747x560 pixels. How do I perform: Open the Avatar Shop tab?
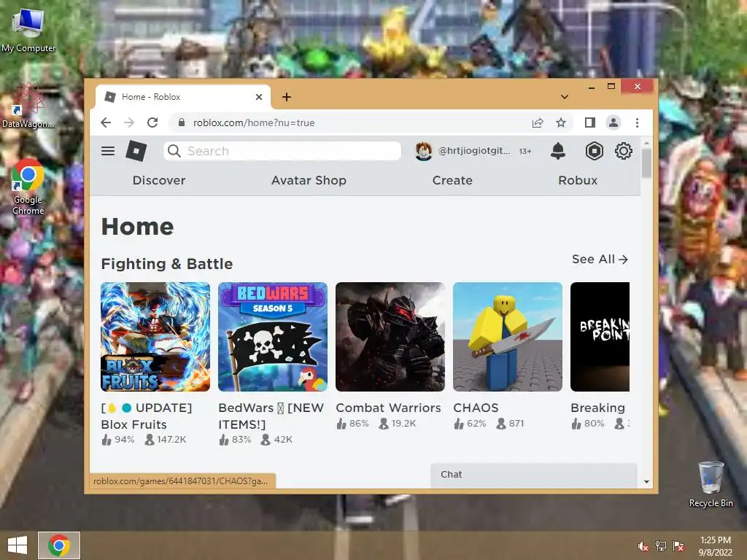[x=309, y=181]
